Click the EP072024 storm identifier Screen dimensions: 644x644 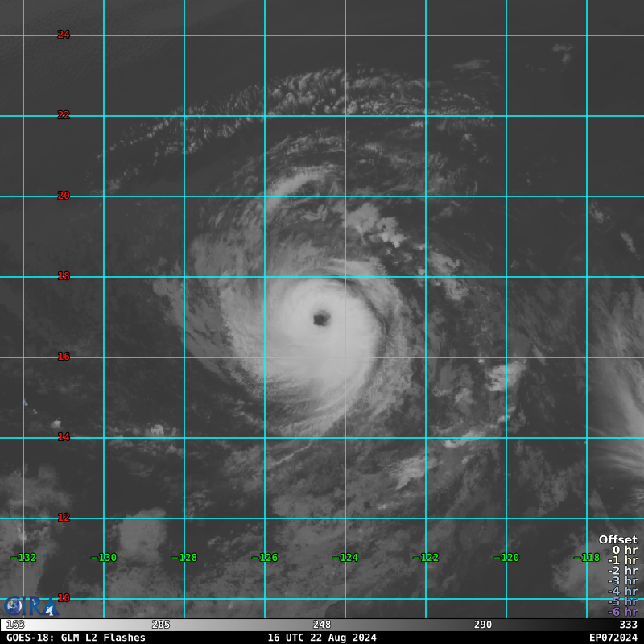point(613,638)
